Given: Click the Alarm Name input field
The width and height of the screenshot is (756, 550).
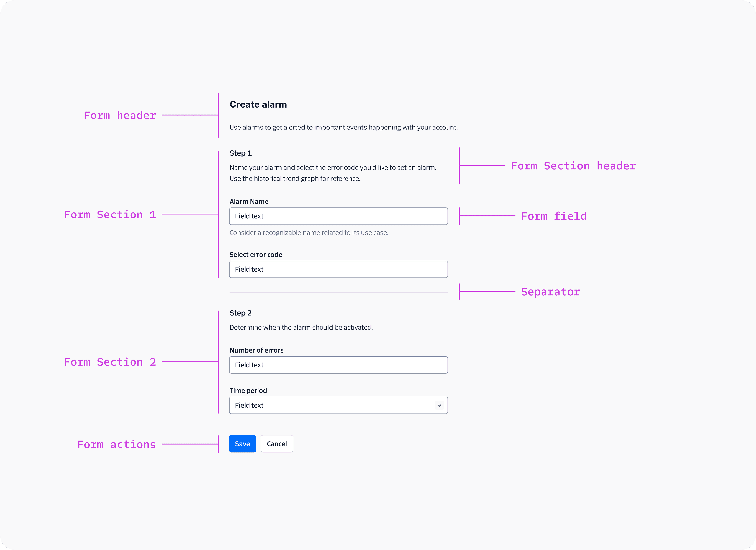Looking at the screenshot, I should coord(338,216).
